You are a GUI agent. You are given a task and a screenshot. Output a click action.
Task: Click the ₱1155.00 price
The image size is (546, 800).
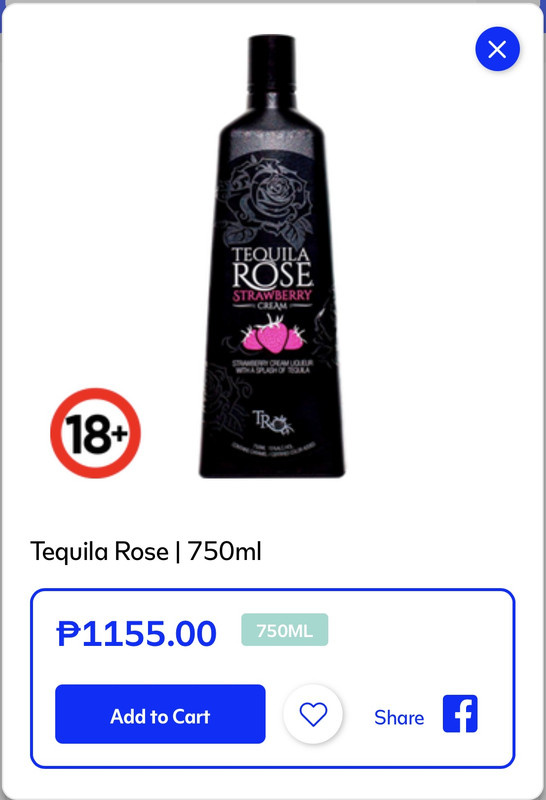pyautogui.click(x=137, y=633)
